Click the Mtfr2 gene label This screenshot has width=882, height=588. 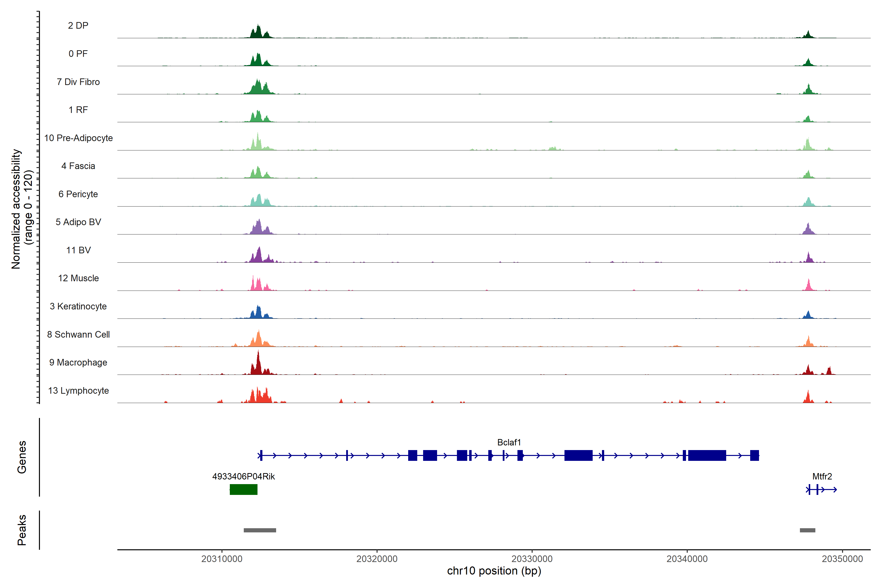(822, 477)
